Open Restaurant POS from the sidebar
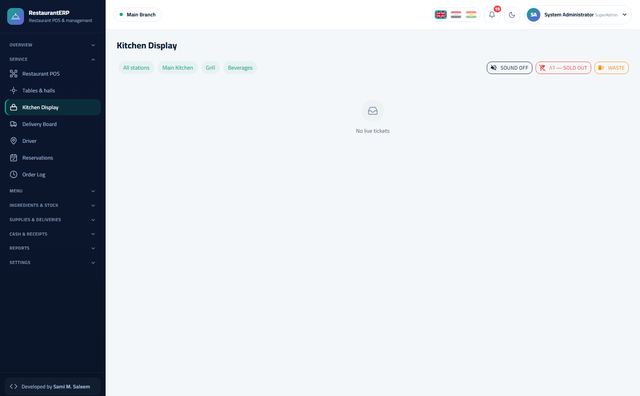Screen dimensions: 640x396 coord(53,74)
